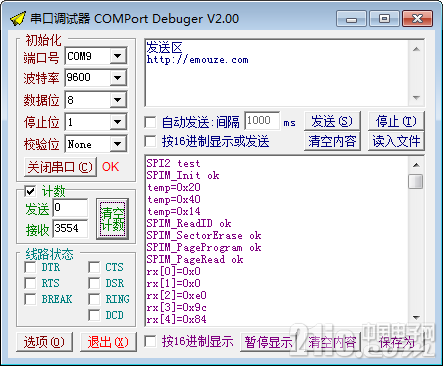443x366 pixels.
Task: Click the line temp=0x20
Action: tap(174, 187)
